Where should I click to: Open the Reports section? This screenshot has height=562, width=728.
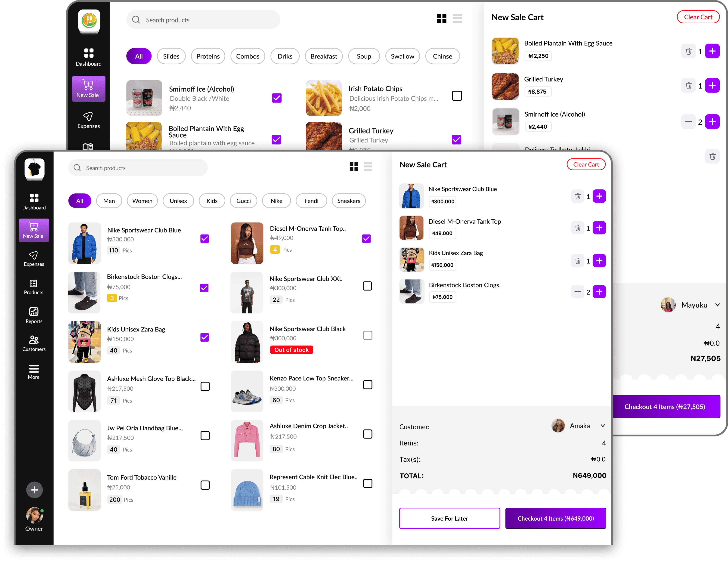(x=34, y=315)
